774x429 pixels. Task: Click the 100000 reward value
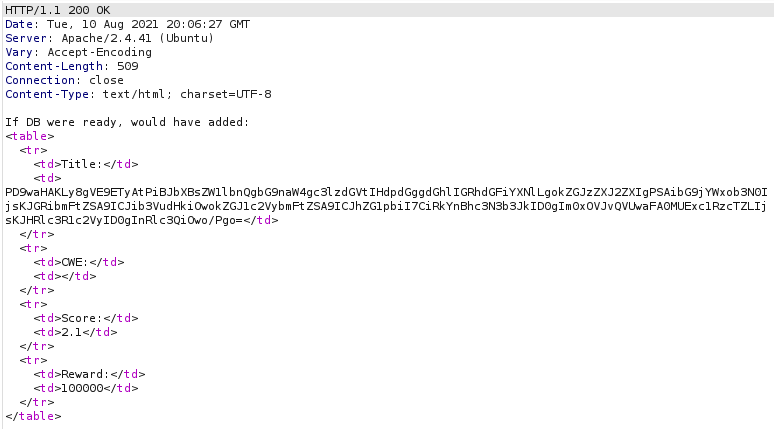[x=82, y=388]
